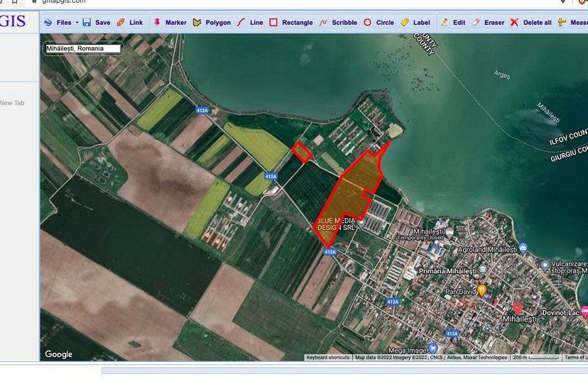Click the Link button
This screenshot has height=387, width=588.
click(130, 23)
